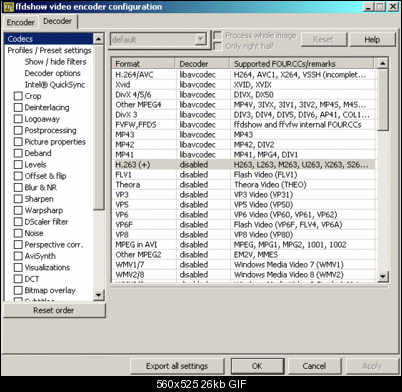This screenshot has width=402, height=392.
Task: Enable the Logoaway checkbox
Action: click(x=18, y=119)
